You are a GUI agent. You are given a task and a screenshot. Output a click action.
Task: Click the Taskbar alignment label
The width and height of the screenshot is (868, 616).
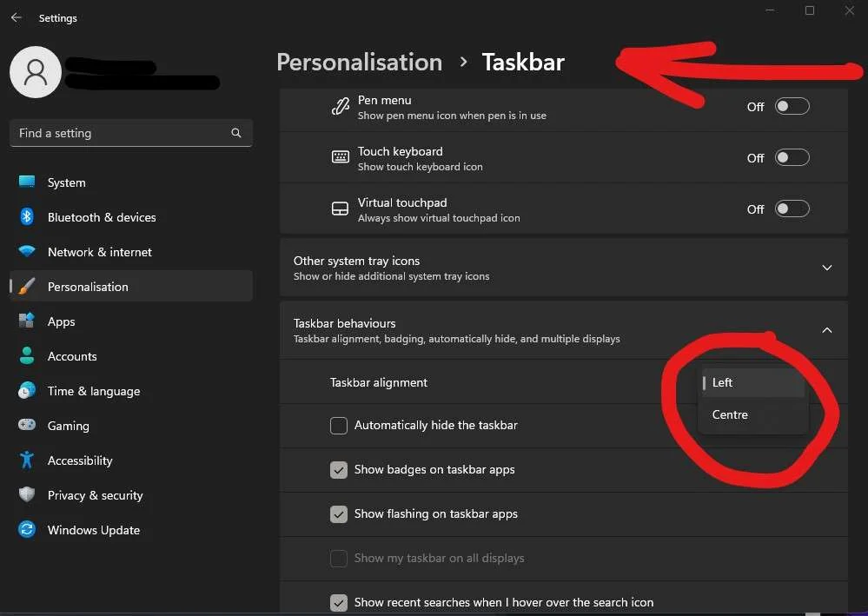click(379, 382)
